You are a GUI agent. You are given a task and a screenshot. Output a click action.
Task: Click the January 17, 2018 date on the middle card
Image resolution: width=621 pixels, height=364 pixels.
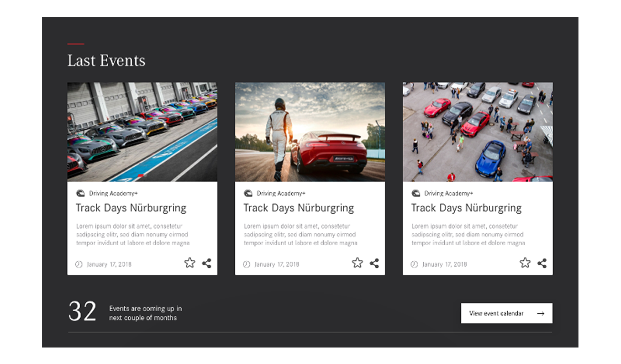pyautogui.click(x=277, y=264)
